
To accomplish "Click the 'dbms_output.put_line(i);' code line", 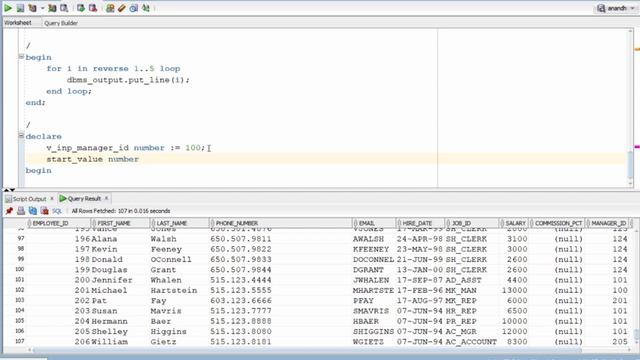I will point(128,80).
